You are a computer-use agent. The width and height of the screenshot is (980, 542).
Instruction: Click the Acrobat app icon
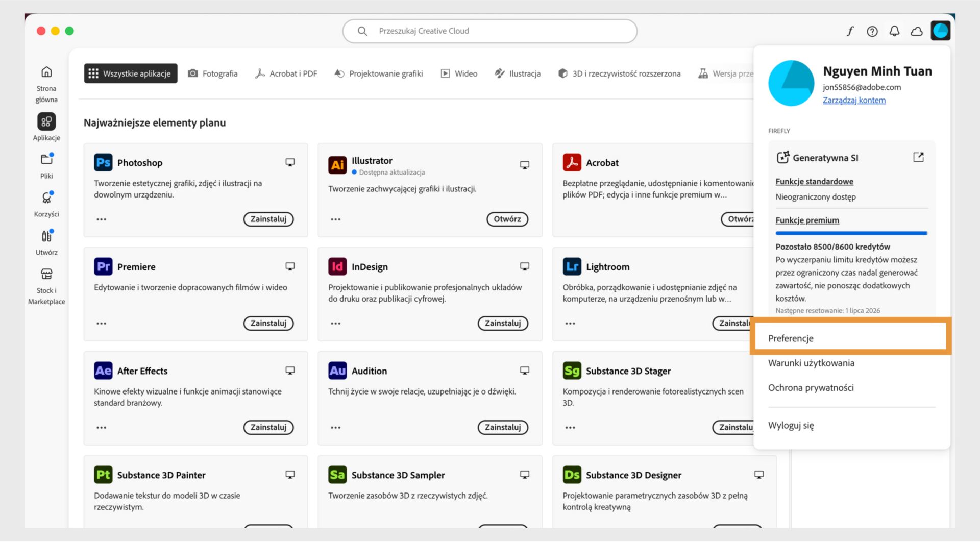pos(572,162)
